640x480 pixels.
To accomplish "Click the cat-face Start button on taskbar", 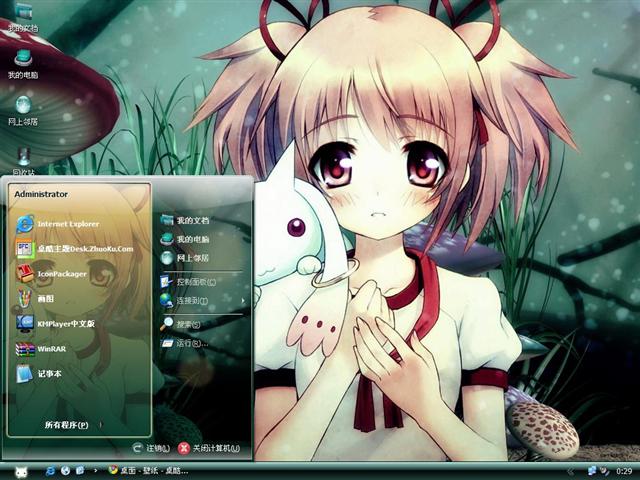I will tap(20, 470).
